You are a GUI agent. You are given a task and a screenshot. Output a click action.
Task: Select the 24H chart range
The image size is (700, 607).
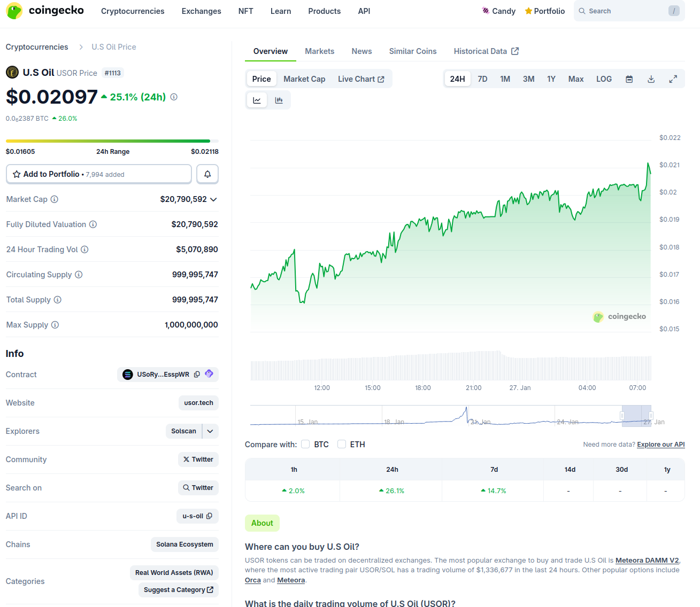[457, 79]
